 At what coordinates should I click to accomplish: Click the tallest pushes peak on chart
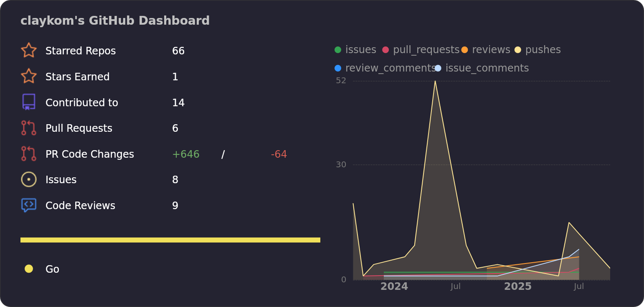pos(435,81)
